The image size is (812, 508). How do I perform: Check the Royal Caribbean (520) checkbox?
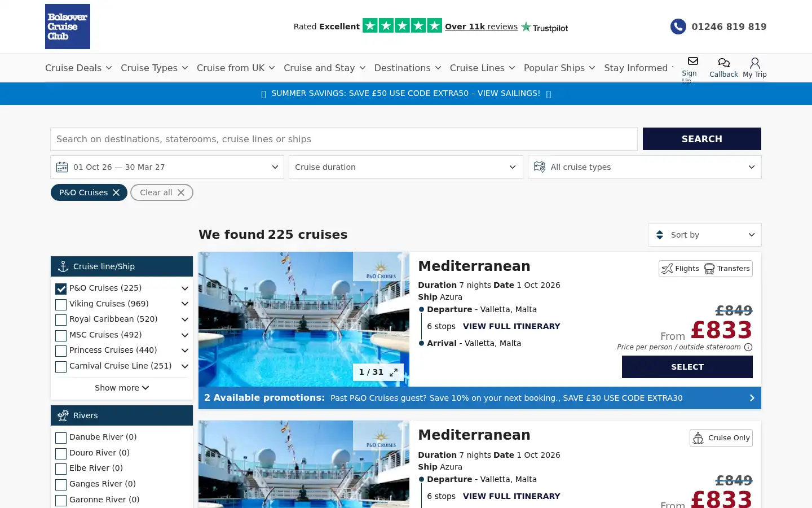pyautogui.click(x=61, y=319)
